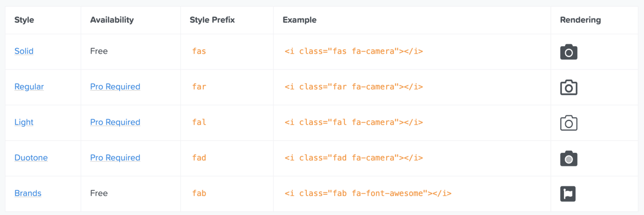Open the Light style link
This screenshot has height=215, width=644.
(24, 122)
